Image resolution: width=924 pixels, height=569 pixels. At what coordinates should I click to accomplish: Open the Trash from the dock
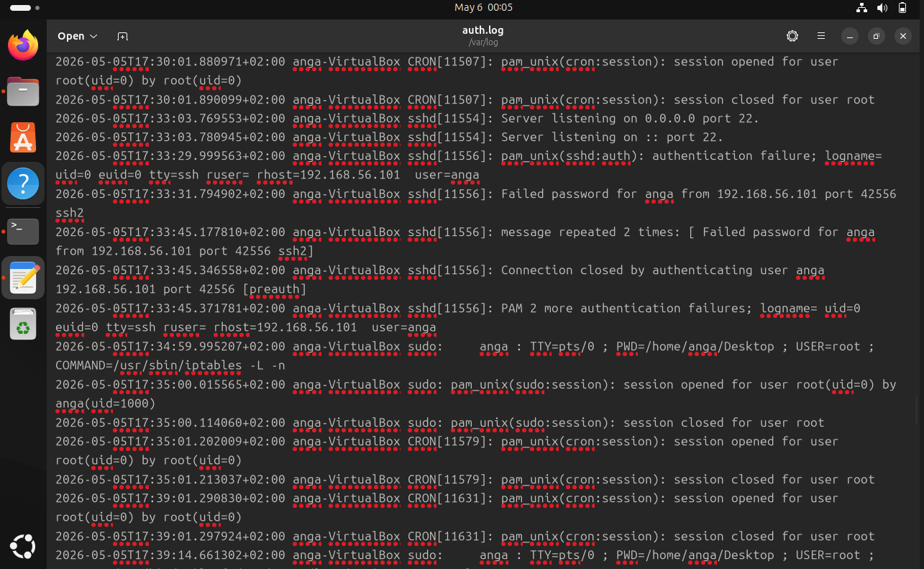23,324
